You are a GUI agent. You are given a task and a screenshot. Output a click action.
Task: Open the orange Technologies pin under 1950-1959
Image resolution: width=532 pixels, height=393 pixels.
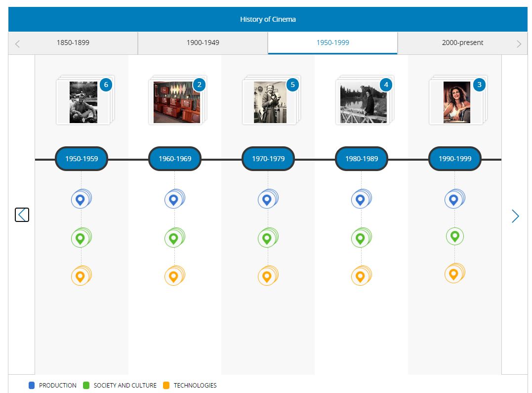pos(81,275)
